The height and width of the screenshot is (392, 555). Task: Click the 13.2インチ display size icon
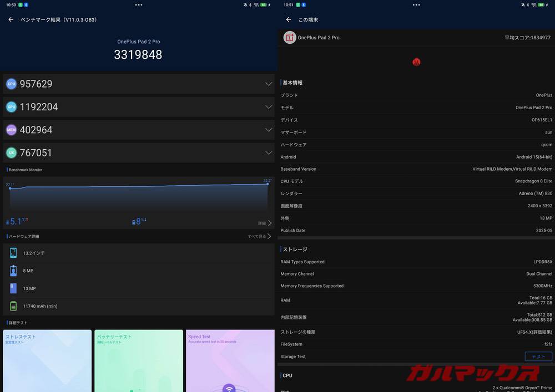(x=13, y=252)
